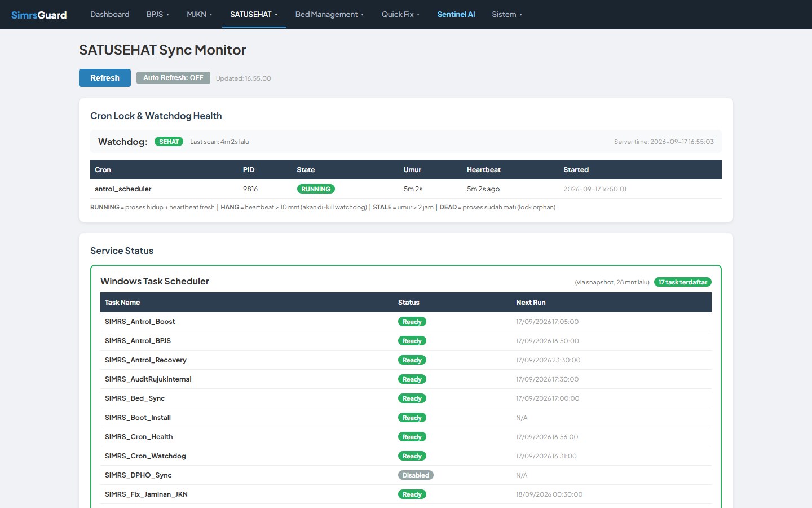Click Ready badge for SIMRS_Antrol_Boost
The width and height of the screenshot is (812, 508).
click(x=412, y=322)
